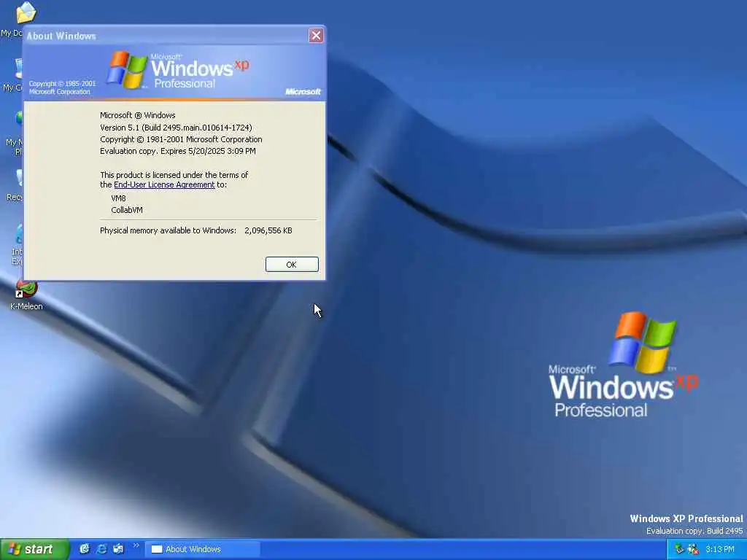Image resolution: width=747 pixels, height=560 pixels.
Task: Click the Safely Remove Hardware tray icon
Action: click(x=679, y=549)
